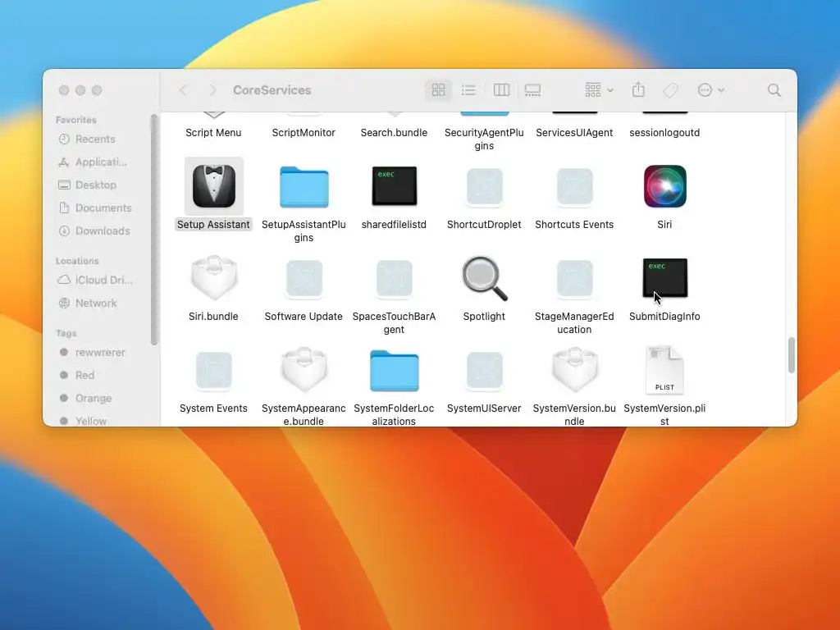Open the group-by dropdown
Viewport: 840px width, 630px height.
click(x=599, y=90)
